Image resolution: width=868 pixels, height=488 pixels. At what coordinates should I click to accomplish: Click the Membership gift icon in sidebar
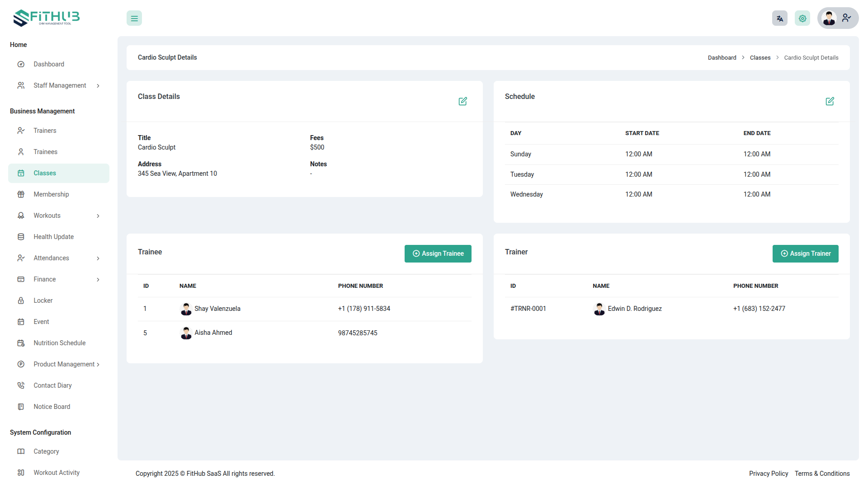click(x=21, y=194)
